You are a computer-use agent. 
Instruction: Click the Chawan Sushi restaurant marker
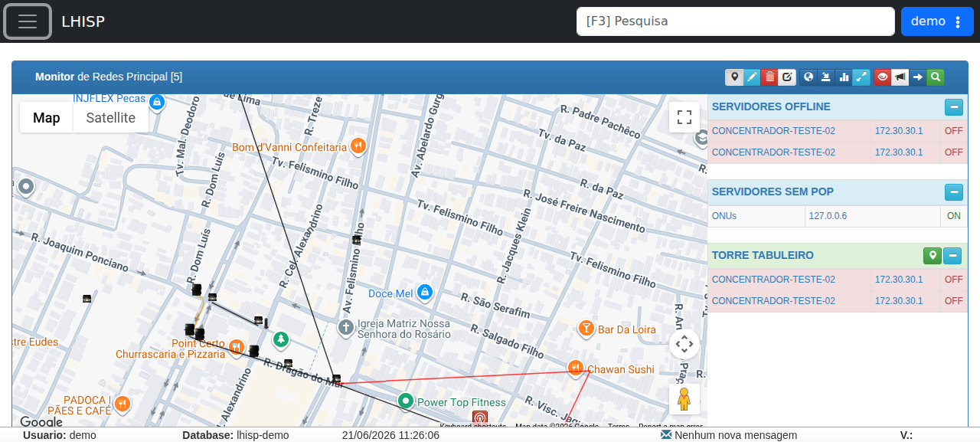[576, 368]
